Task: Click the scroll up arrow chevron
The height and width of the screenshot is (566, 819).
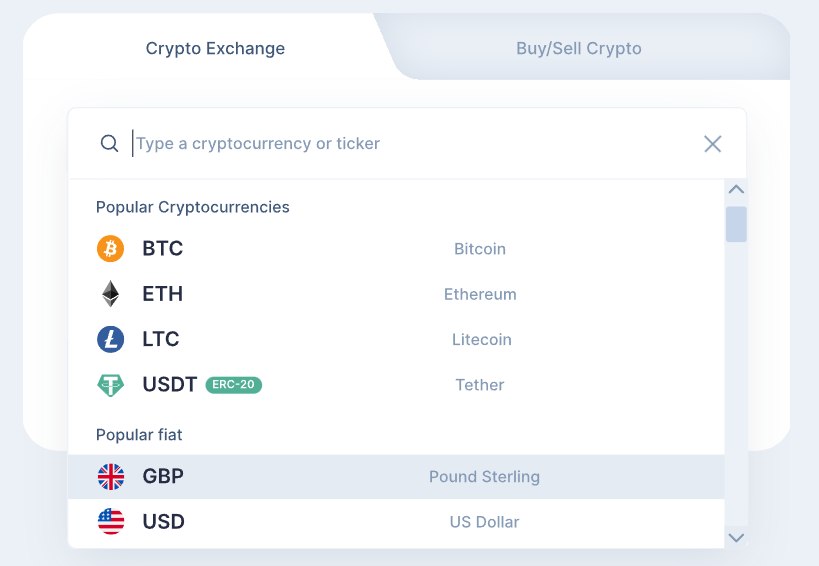Action: click(736, 189)
